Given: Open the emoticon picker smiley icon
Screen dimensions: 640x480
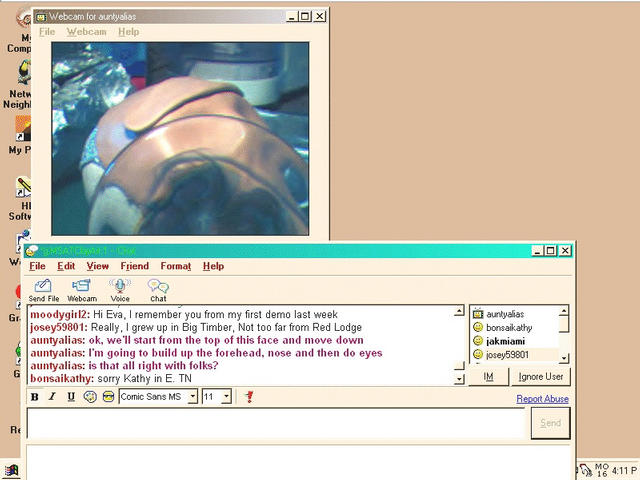Looking at the screenshot, I should point(108,397).
